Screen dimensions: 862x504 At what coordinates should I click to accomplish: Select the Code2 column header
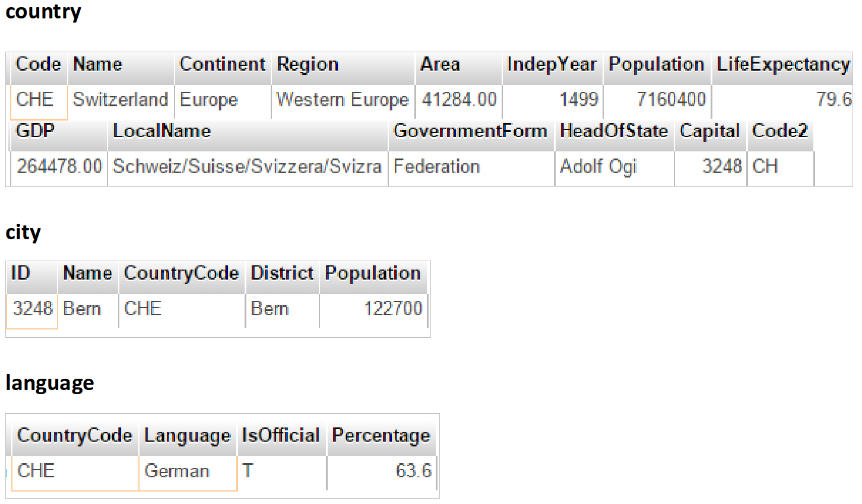click(779, 131)
